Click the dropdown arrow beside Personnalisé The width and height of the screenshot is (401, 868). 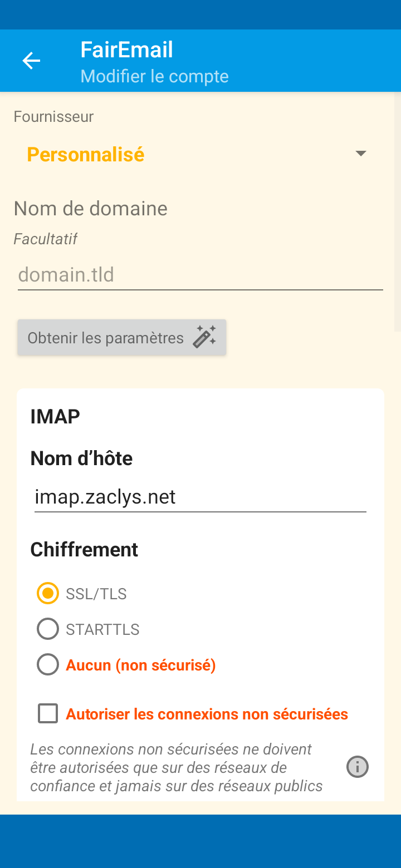(x=361, y=154)
